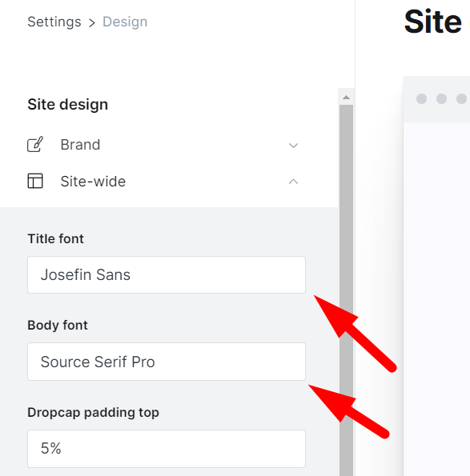Click the third gray dot in preview window
This screenshot has width=470, height=476.
[461, 98]
